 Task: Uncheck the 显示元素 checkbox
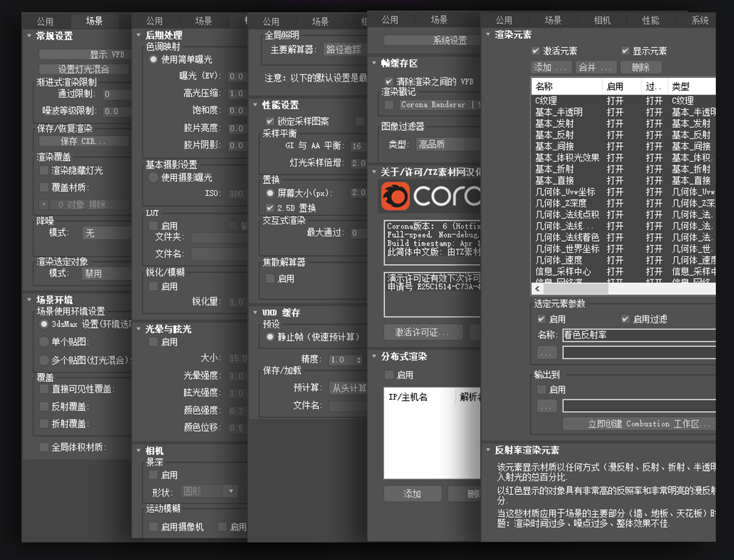(625, 51)
